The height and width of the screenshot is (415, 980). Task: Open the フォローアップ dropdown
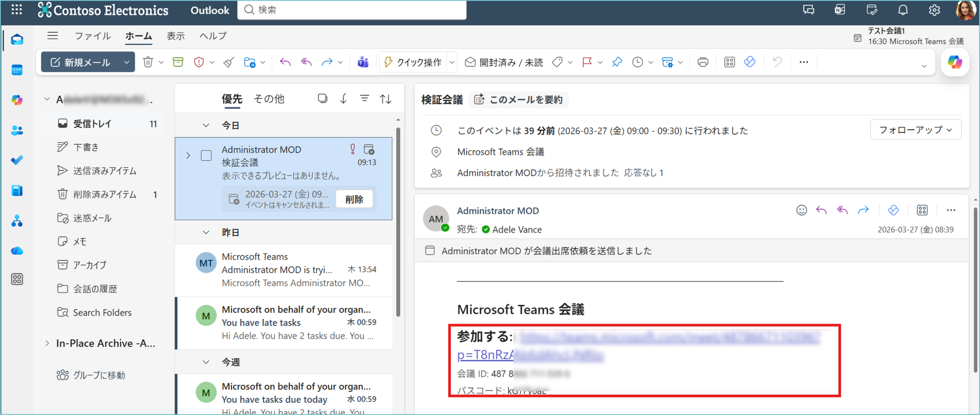(x=915, y=130)
